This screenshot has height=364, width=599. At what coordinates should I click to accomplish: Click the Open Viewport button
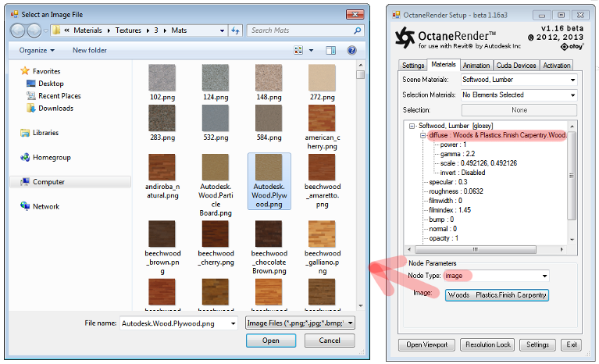point(426,344)
